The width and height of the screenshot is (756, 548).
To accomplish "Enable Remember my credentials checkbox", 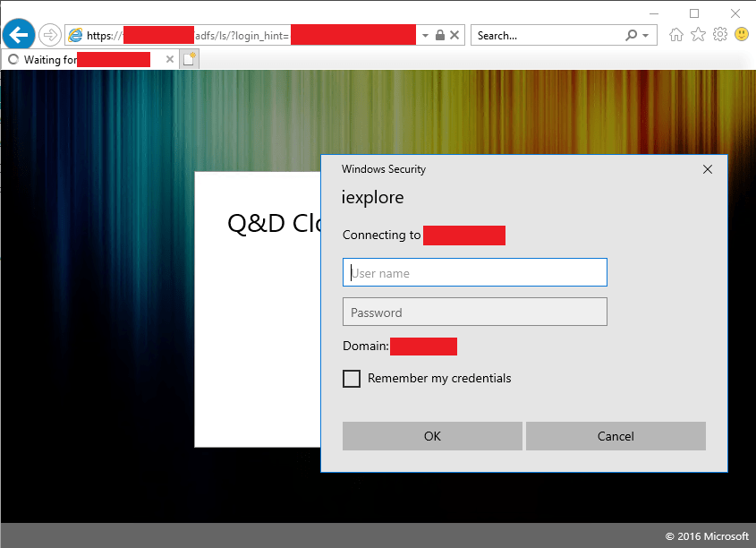I will (352, 379).
